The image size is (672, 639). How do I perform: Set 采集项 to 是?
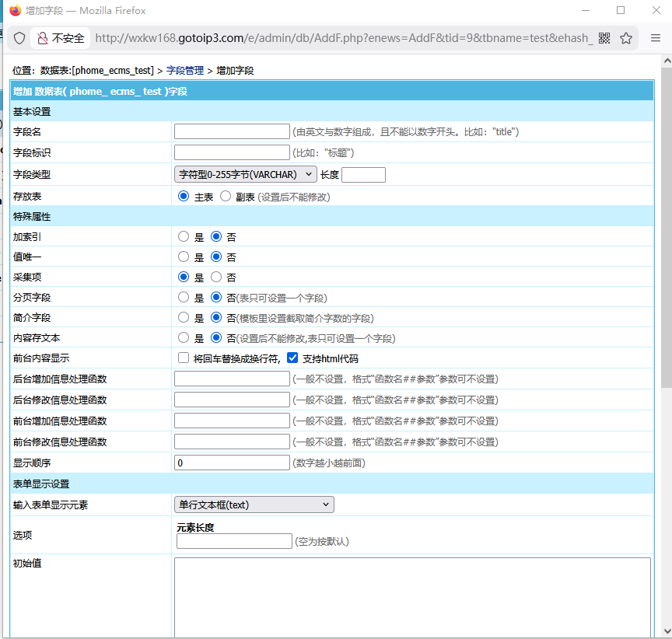[184, 277]
